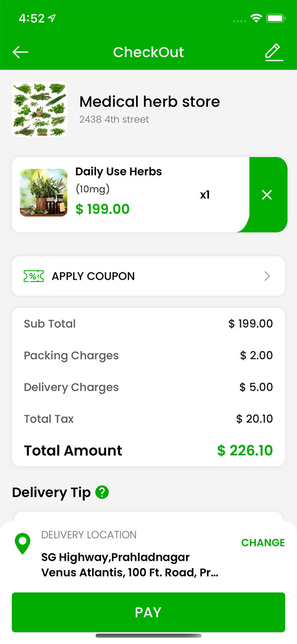Tap the Total Amount value $226.10

click(x=245, y=450)
